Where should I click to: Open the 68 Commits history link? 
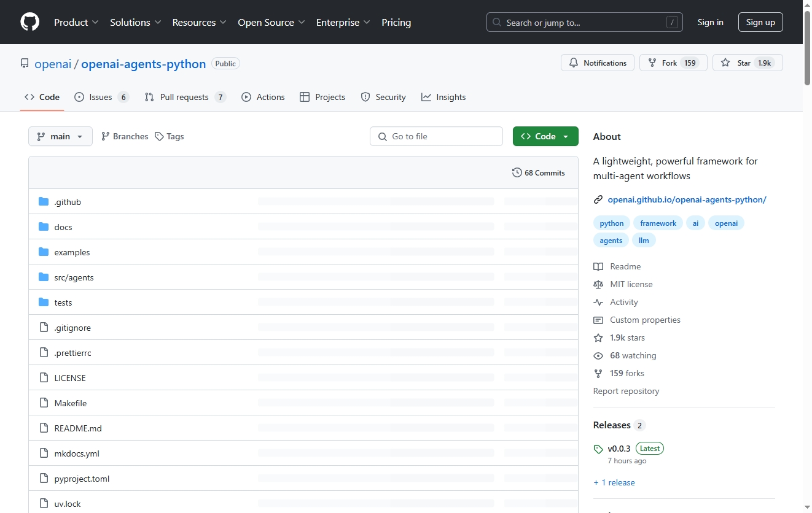click(x=538, y=172)
